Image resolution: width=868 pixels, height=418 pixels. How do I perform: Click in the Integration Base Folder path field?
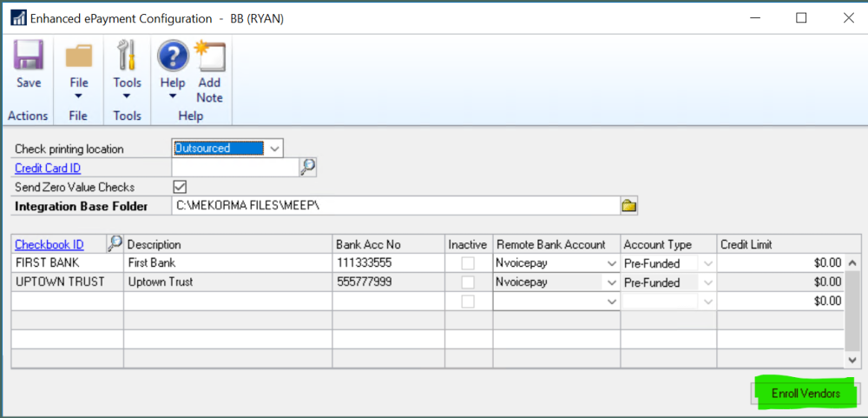point(395,206)
